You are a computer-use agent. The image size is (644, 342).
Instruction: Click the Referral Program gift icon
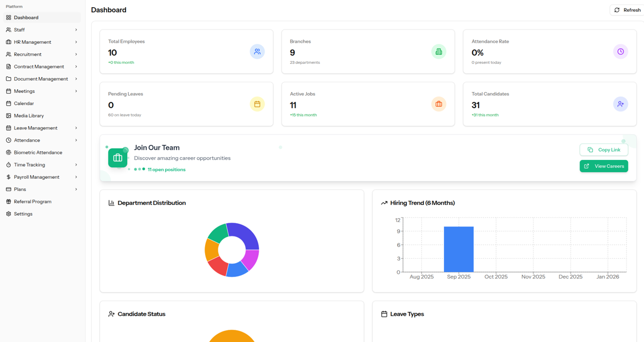pos(8,202)
